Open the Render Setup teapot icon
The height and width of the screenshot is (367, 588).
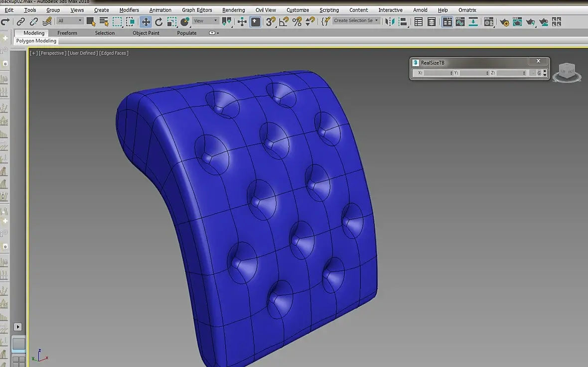point(504,21)
